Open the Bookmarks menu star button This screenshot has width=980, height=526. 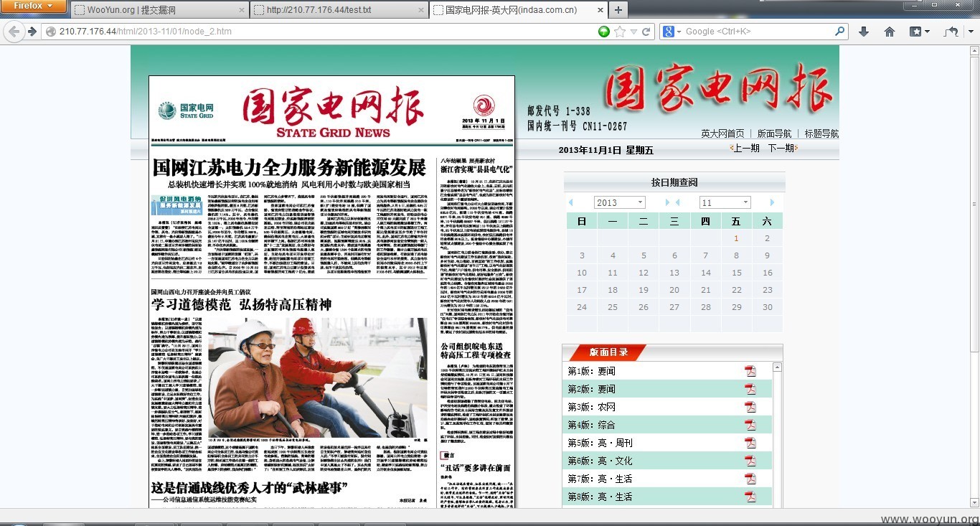(920, 32)
